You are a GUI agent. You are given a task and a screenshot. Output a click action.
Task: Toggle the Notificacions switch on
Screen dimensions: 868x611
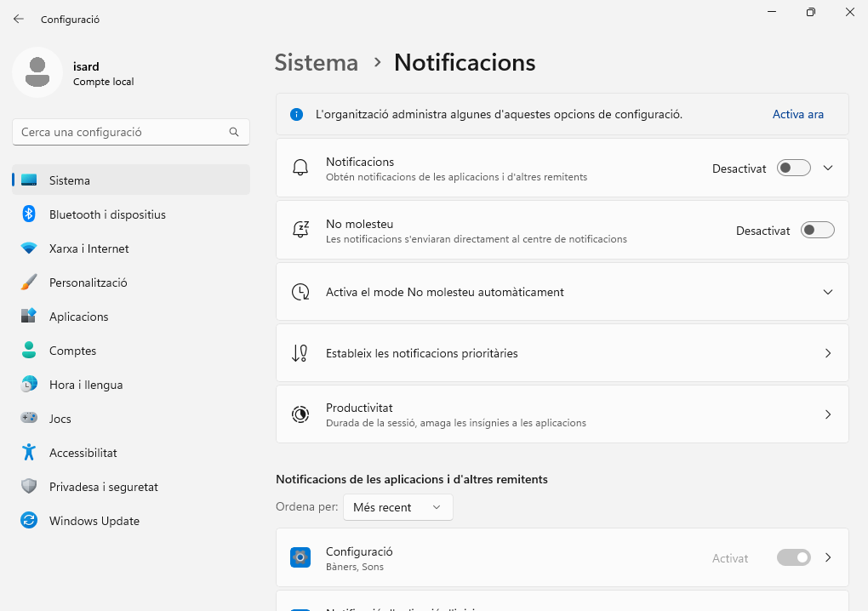click(x=793, y=168)
